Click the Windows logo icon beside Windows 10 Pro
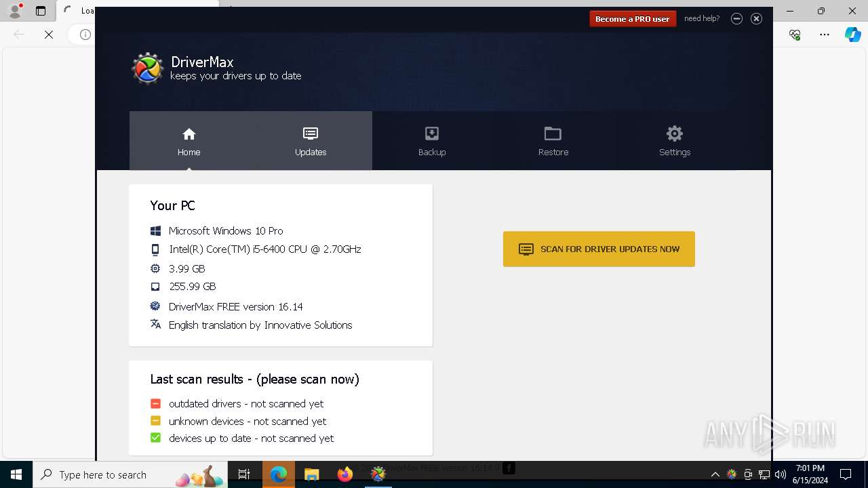This screenshot has width=868, height=488. pos(155,231)
